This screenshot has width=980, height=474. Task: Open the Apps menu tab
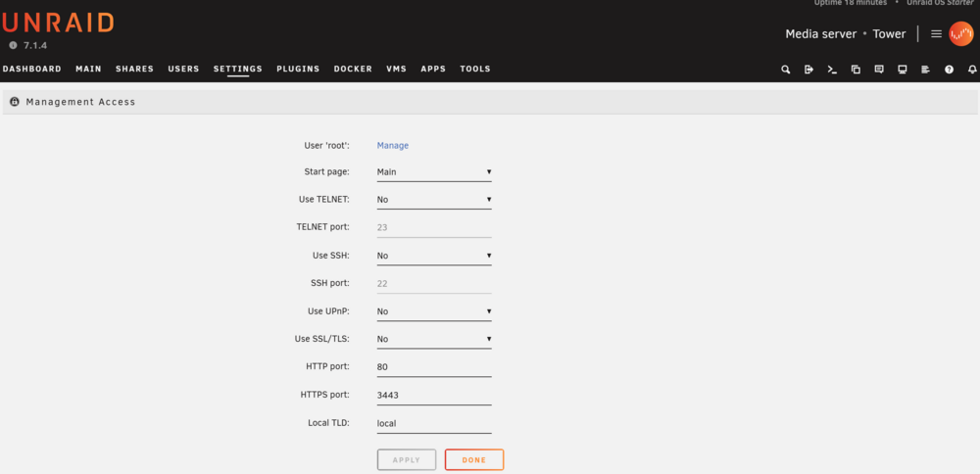433,69
